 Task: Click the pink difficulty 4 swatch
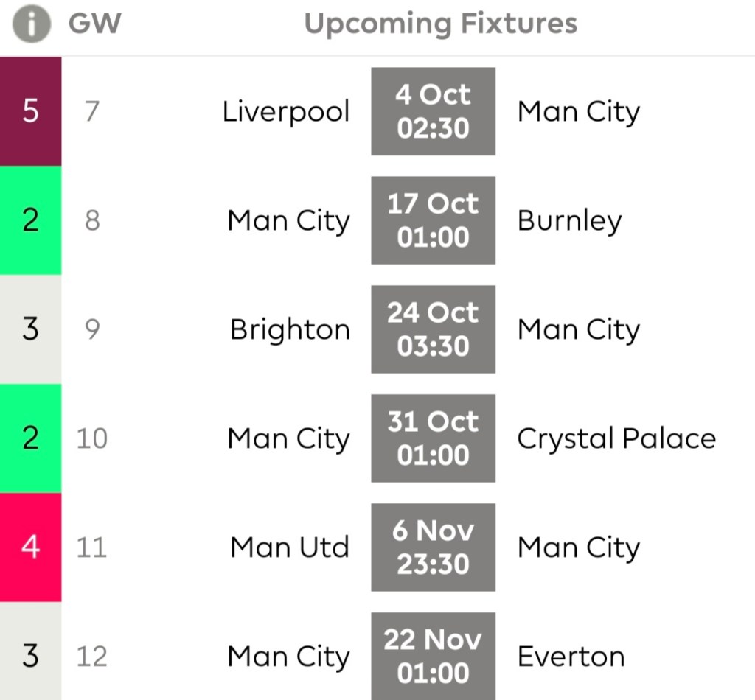point(30,547)
